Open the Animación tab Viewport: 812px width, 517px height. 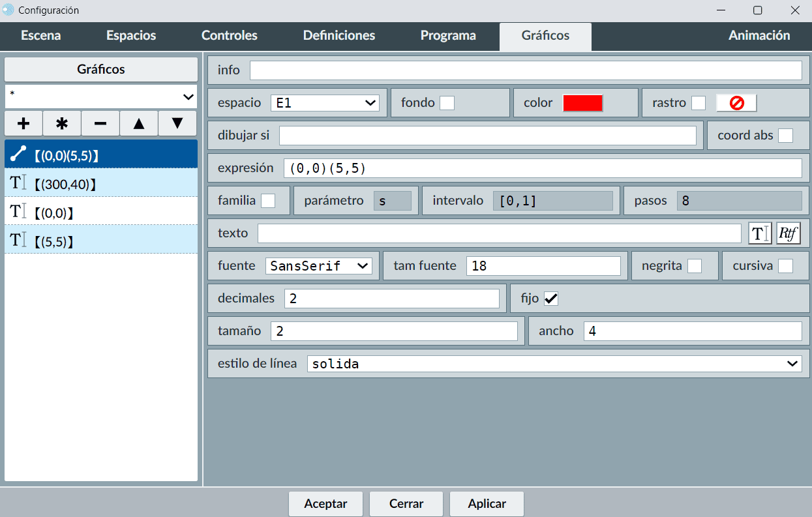click(759, 36)
